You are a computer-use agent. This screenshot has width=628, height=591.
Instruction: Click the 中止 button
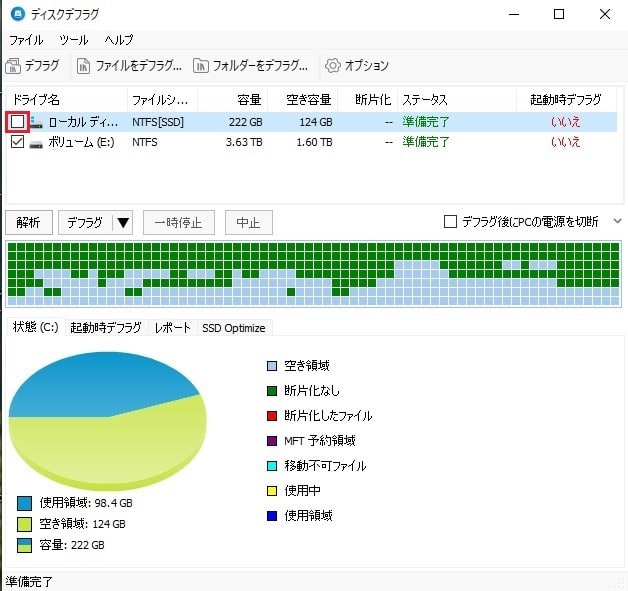tap(249, 223)
